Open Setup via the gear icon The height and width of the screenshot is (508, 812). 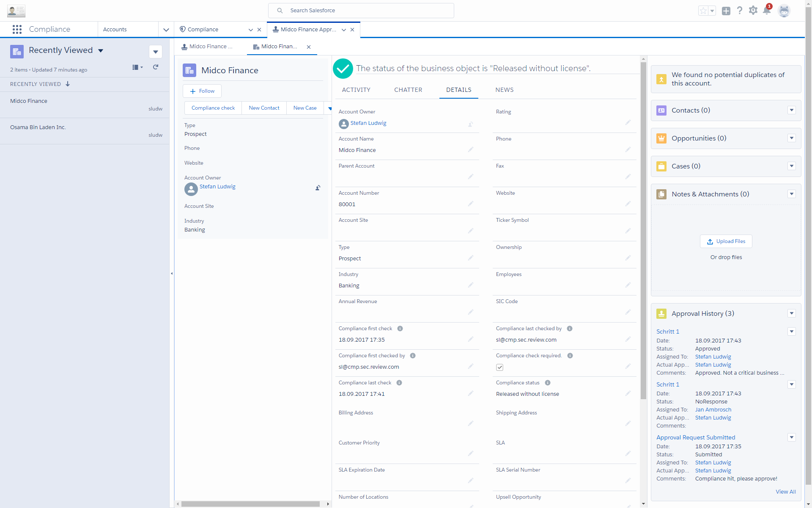click(x=753, y=10)
